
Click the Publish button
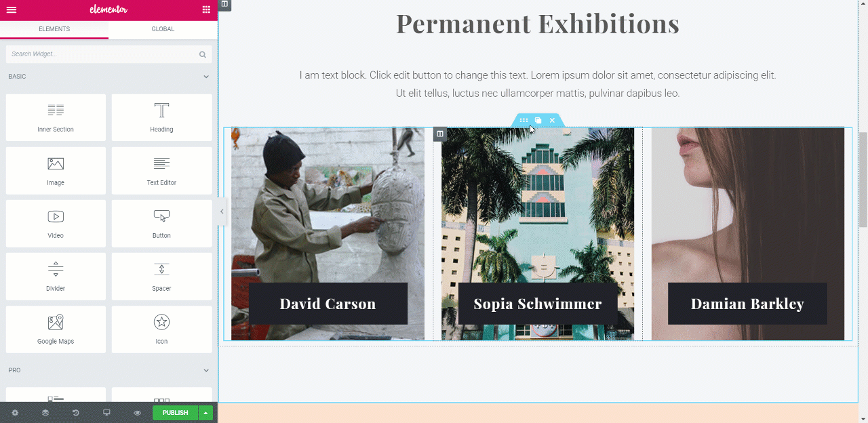[x=175, y=413]
